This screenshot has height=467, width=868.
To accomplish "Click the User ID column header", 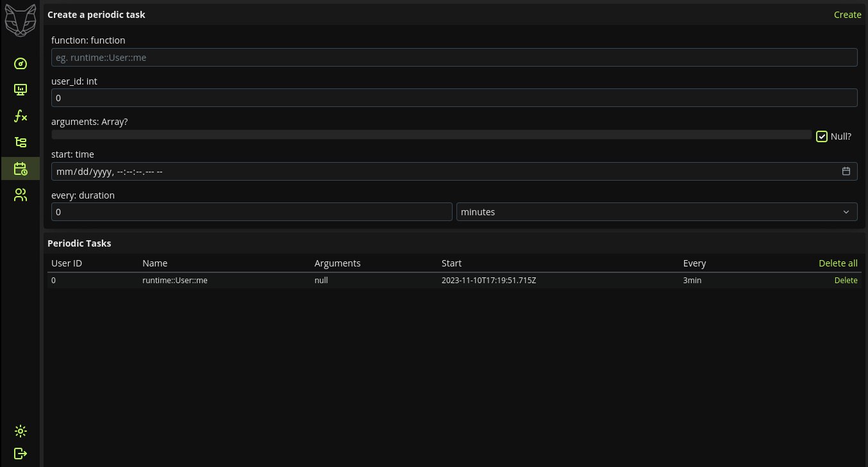I will click(x=67, y=263).
